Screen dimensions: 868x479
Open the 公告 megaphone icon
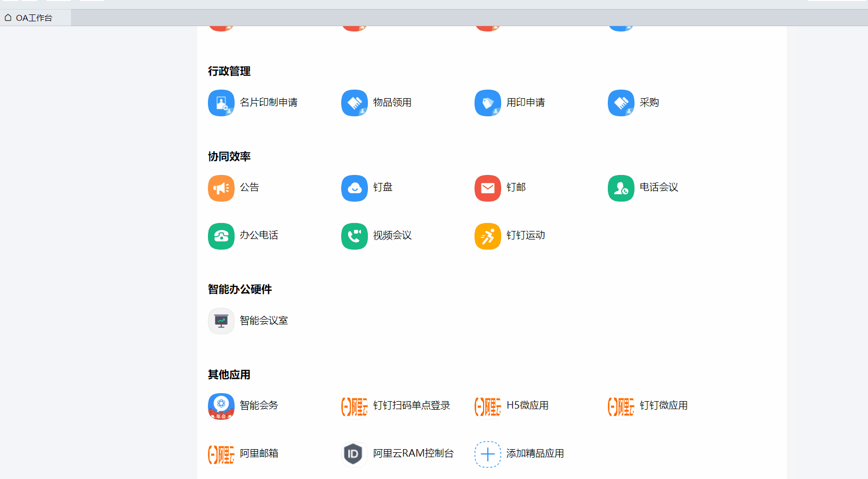221,188
